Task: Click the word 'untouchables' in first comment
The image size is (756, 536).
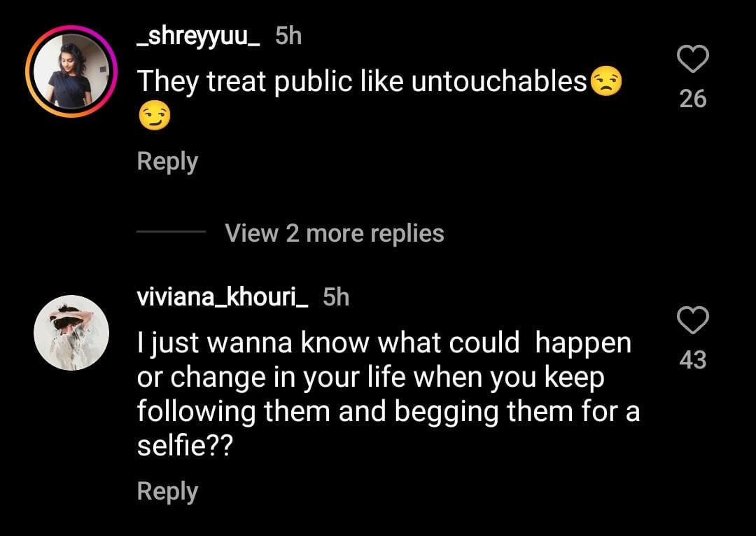Action: click(x=498, y=82)
